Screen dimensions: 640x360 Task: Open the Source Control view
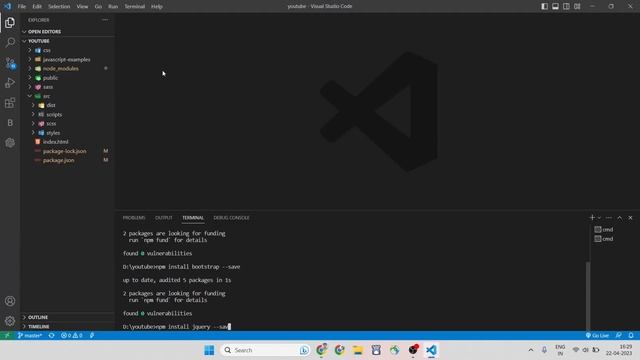pos(10,63)
